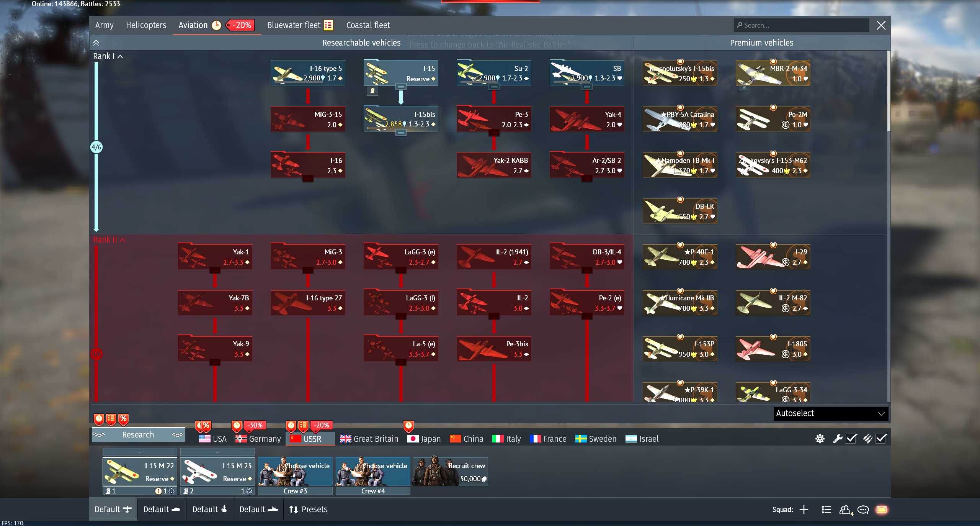Select the DB-LK premium vehicle card
The image size is (980, 526).
[680, 211]
